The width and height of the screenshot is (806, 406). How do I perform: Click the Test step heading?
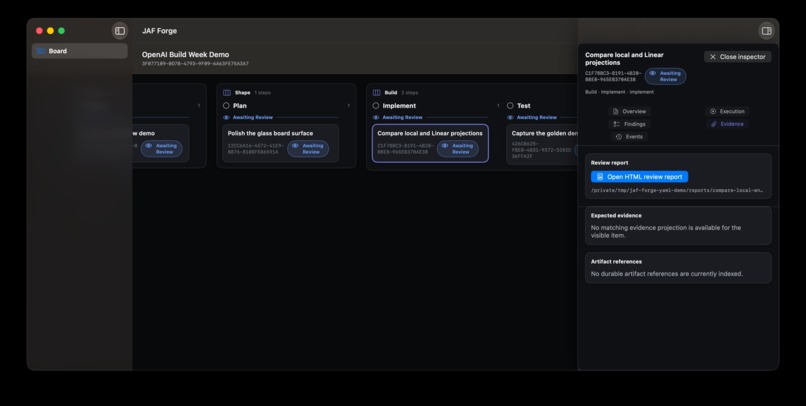524,105
